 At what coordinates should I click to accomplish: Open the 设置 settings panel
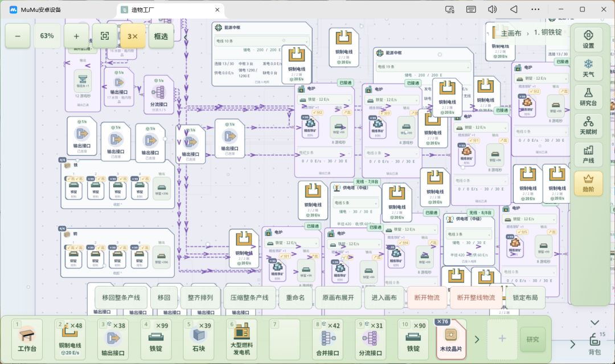click(588, 39)
